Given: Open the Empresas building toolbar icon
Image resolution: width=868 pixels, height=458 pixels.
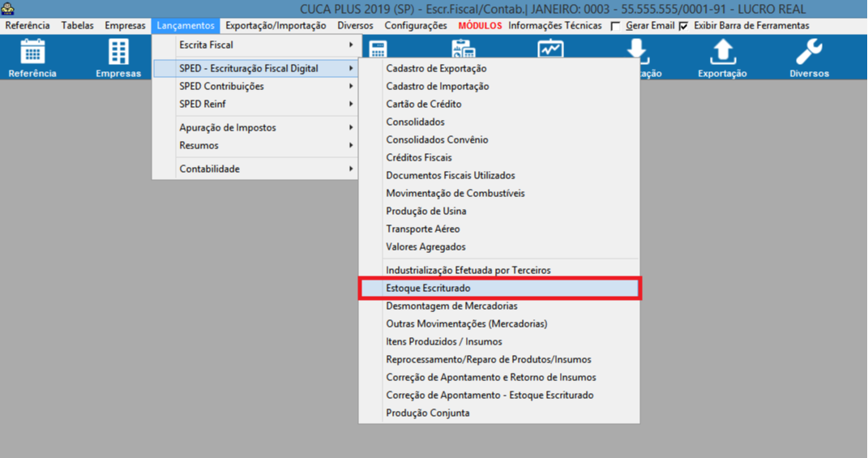Looking at the screenshot, I should [x=118, y=58].
